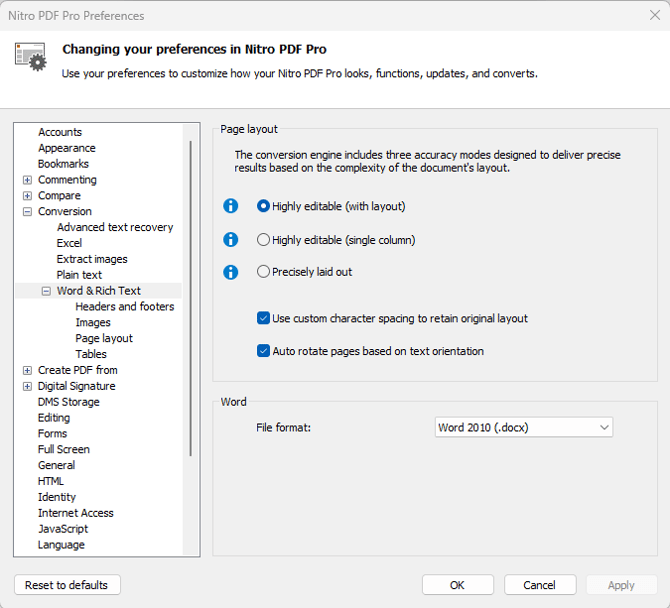This screenshot has width=670, height=608.
Task: Collapse the Conversion tree node
Action: click(x=27, y=211)
